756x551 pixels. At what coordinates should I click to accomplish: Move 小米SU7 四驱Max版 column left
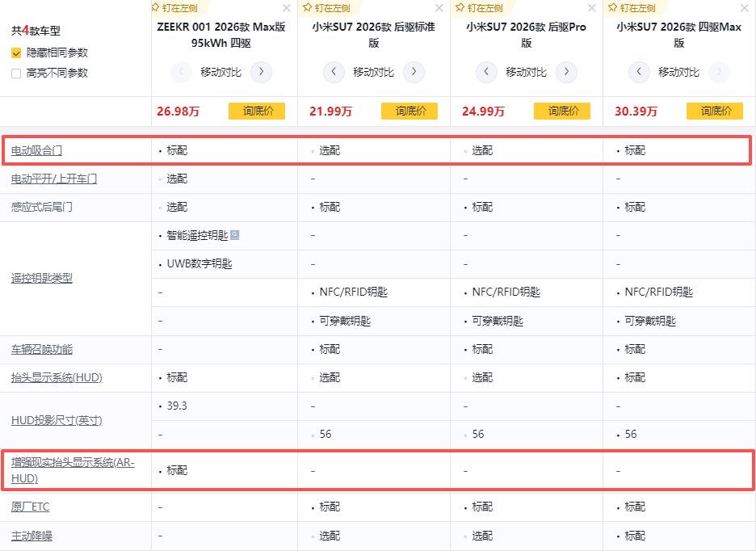(x=639, y=72)
